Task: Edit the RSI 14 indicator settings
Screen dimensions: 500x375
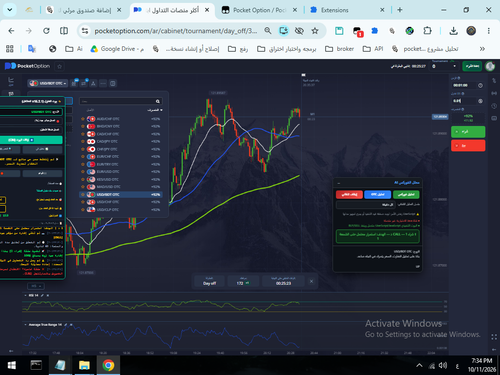Action: click(42, 296)
